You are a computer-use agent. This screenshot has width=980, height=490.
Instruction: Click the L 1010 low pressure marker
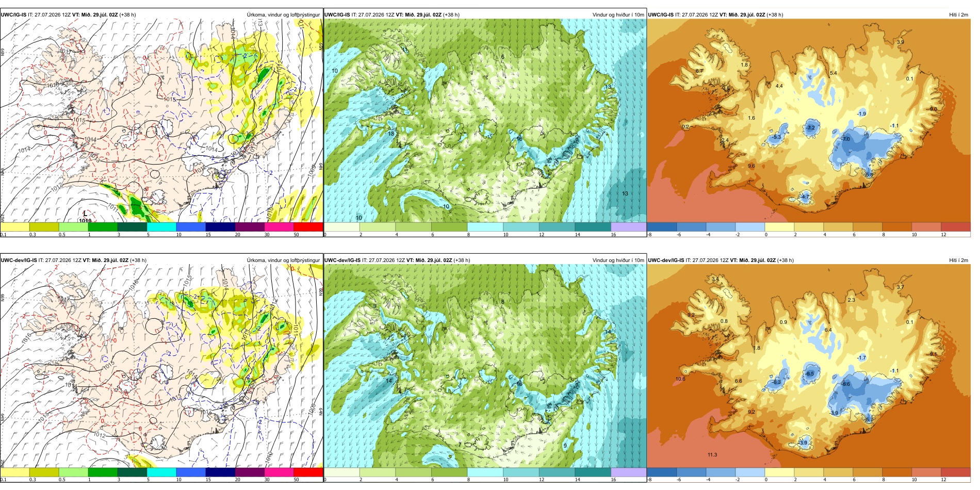coord(85,217)
